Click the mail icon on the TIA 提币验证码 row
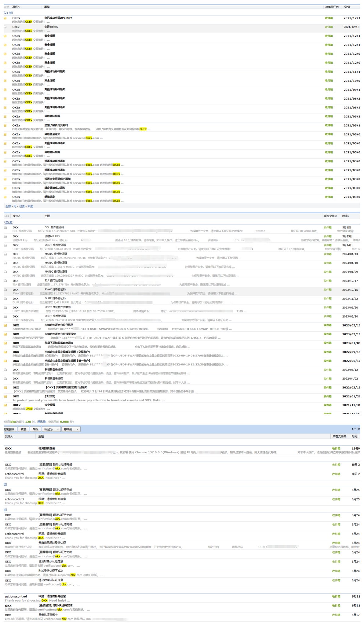This screenshot has width=364, height=626. (5, 281)
